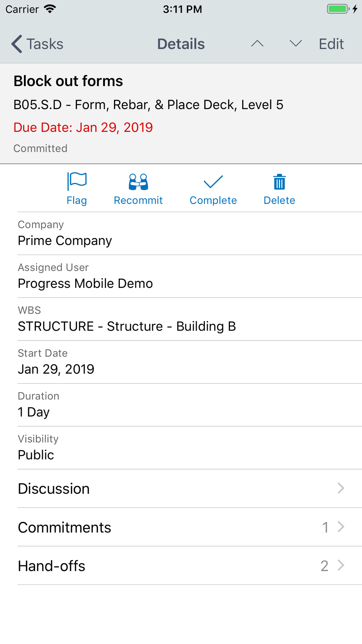This screenshot has height=644, width=362.
Task: Tap the Flag icon
Action: (x=77, y=181)
